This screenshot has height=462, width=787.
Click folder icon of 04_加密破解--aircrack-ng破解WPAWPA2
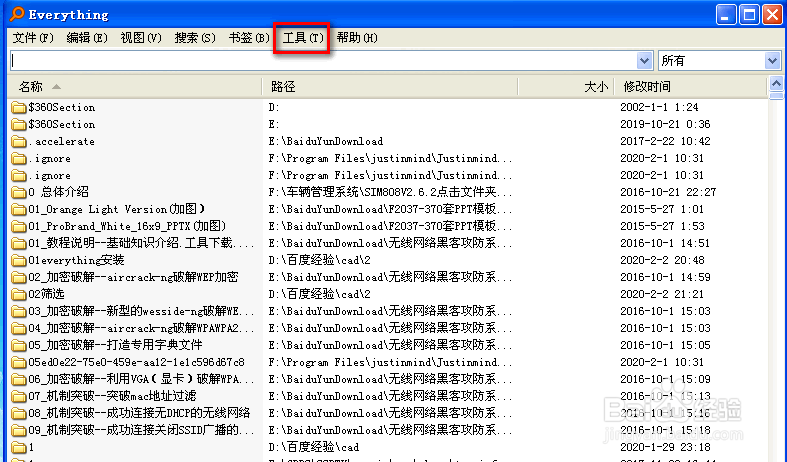[19, 328]
